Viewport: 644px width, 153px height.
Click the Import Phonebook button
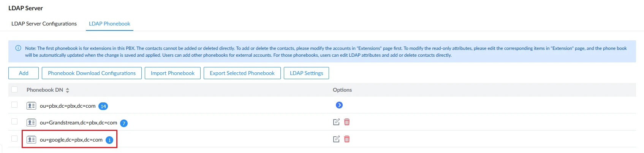(x=172, y=73)
